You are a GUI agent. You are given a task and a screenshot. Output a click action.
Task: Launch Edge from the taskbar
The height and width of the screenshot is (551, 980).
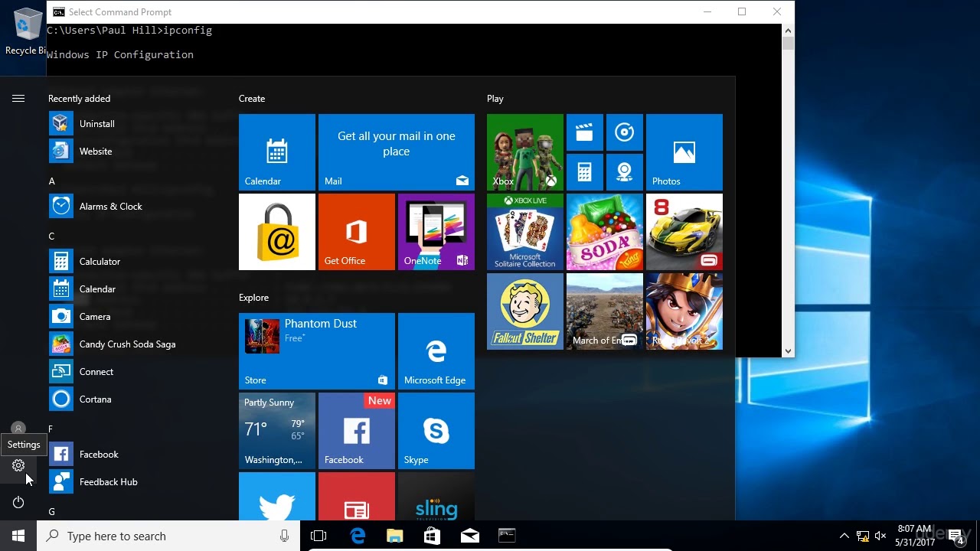[358, 536]
